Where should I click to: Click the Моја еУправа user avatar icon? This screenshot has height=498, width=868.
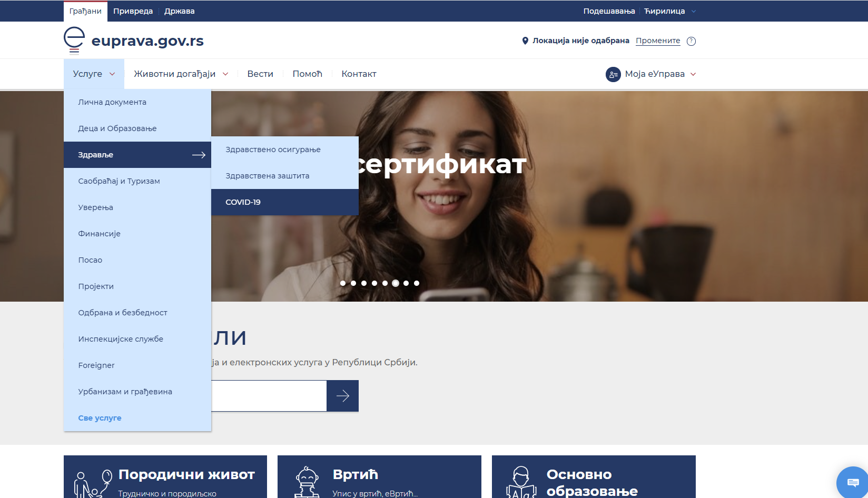coord(613,74)
